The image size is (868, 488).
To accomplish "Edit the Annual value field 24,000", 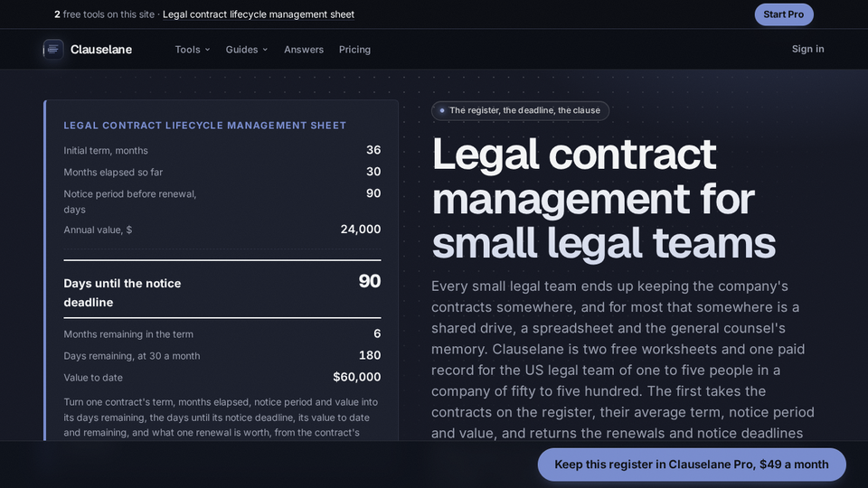I will point(361,229).
